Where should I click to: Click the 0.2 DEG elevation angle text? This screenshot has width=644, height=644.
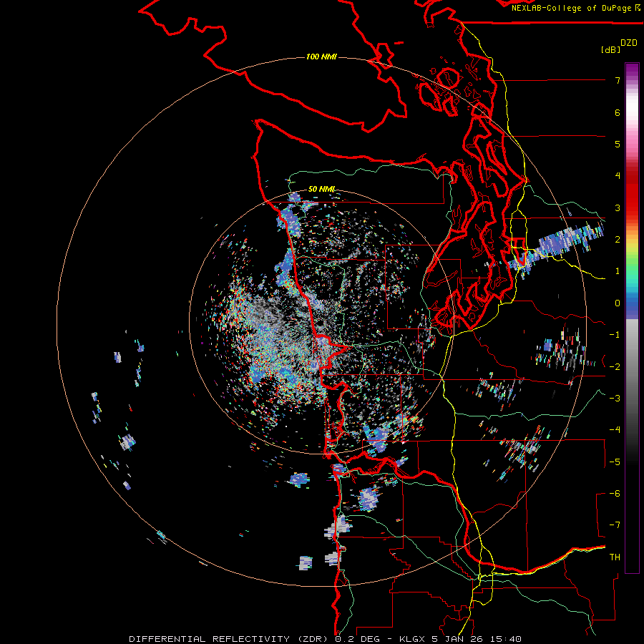coord(358,639)
